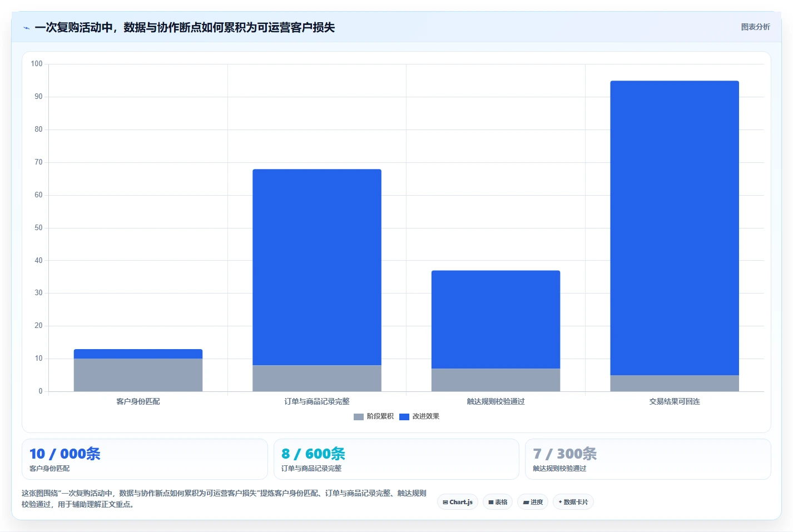793x532 pixels.
Task: Click the lightning icon beside the chart title
Action: (x=26, y=28)
